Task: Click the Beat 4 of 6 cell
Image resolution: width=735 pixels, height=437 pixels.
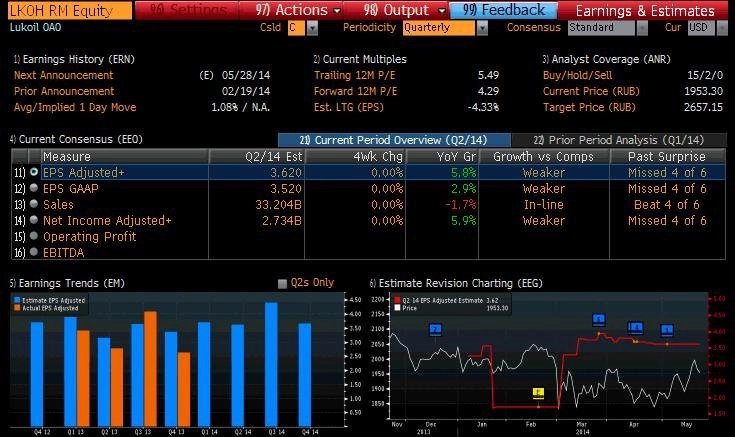Action: point(667,204)
